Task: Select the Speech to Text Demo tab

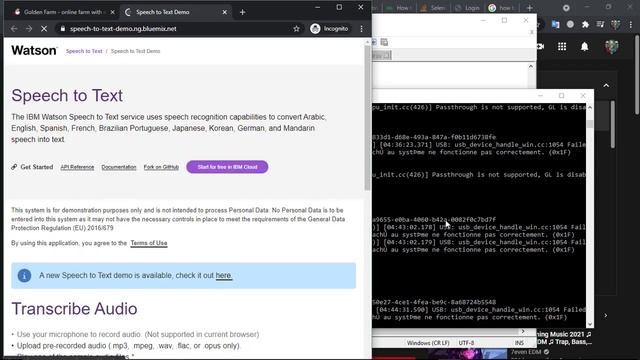Action: pyautogui.click(x=176, y=12)
